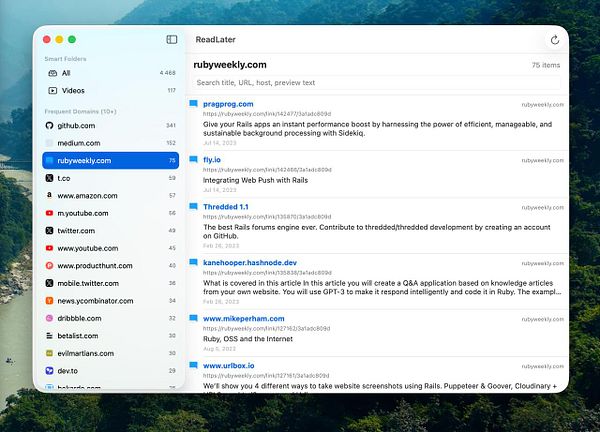600x432 pixels.
Task: Click the dev.to favicon
Action: click(x=49, y=371)
